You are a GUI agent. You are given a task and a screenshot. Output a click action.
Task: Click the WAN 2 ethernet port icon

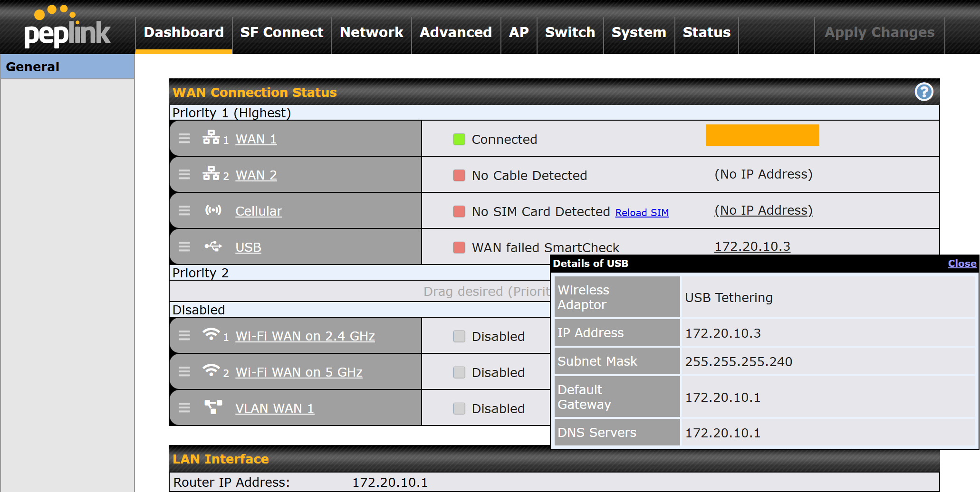click(x=211, y=174)
